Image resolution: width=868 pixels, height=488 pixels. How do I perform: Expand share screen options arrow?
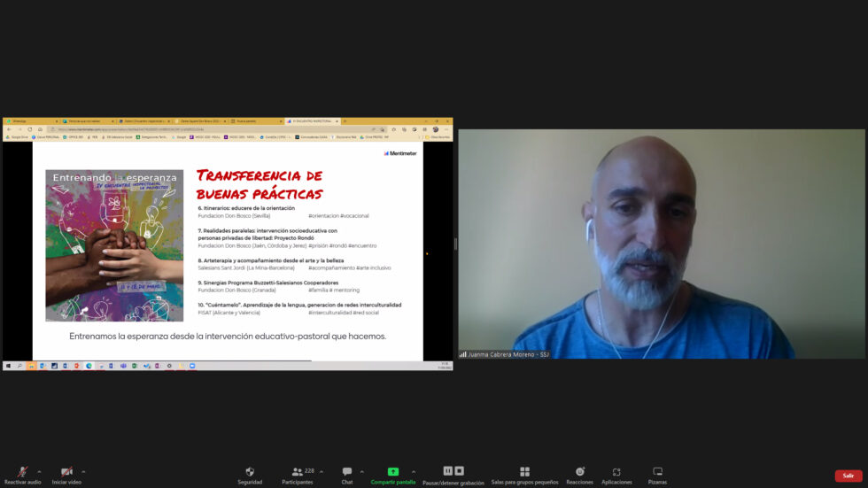pyautogui.click(x=414, y=471)
